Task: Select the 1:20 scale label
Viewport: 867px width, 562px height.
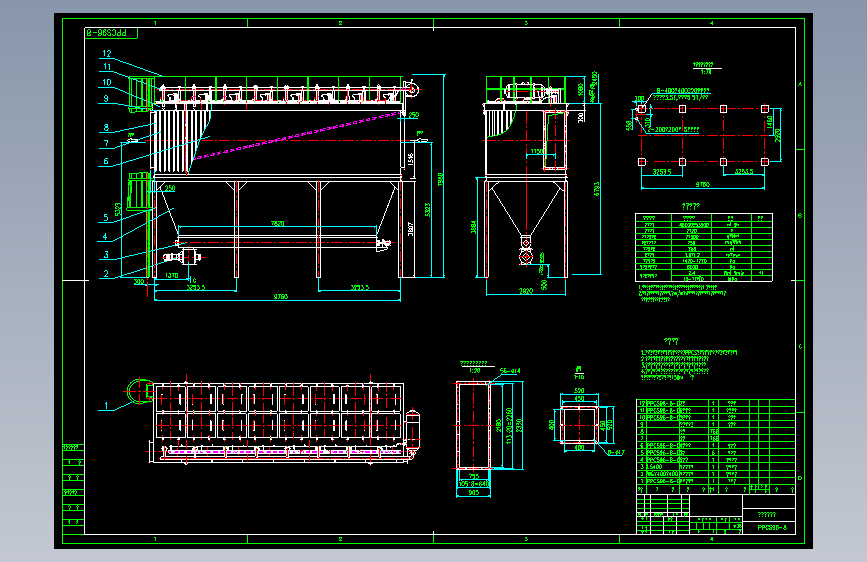Action: click(x=474, y=371)
